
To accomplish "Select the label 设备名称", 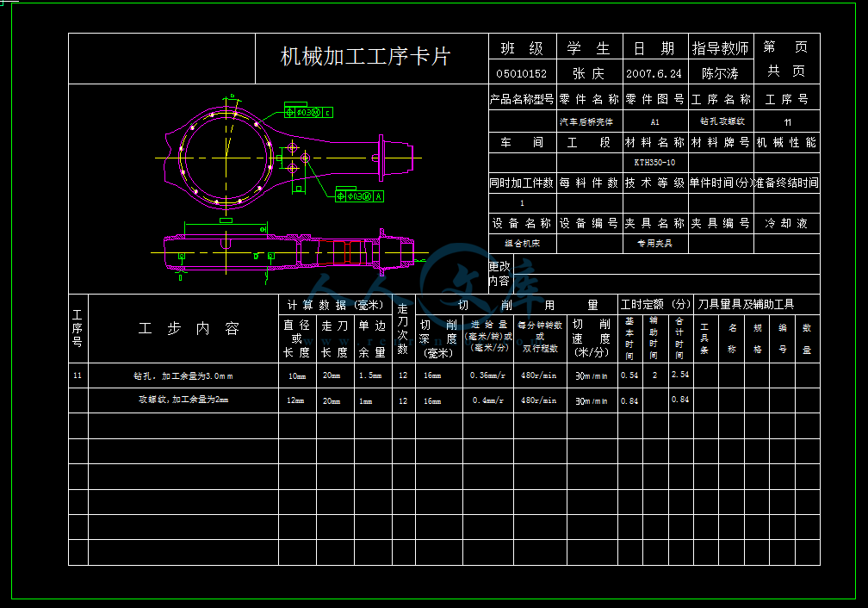I will click(x=522, y=223).
